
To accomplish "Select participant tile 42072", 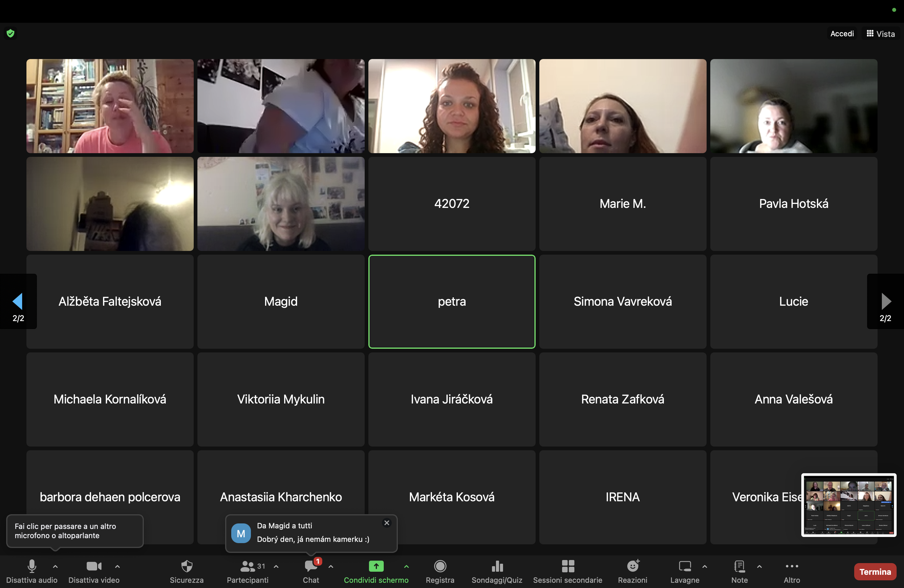I will (x=452, y=204).
